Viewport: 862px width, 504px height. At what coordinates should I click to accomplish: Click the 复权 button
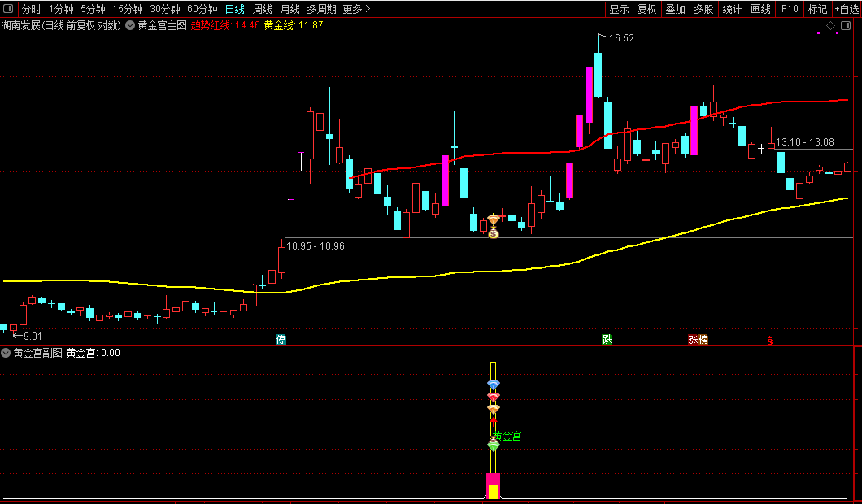point(647,9)
